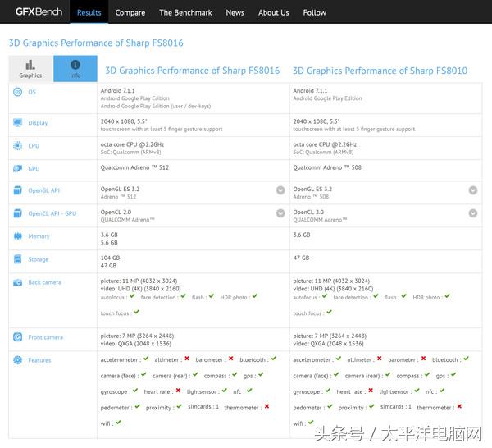Click FS8010 touch focus check mark
This screenshot has width=492, height=448.
coord(329,312)
